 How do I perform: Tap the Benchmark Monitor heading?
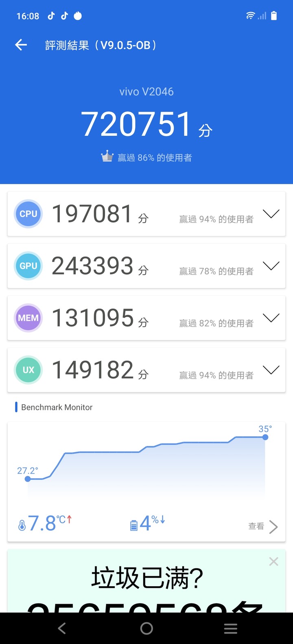coord(57,407)
